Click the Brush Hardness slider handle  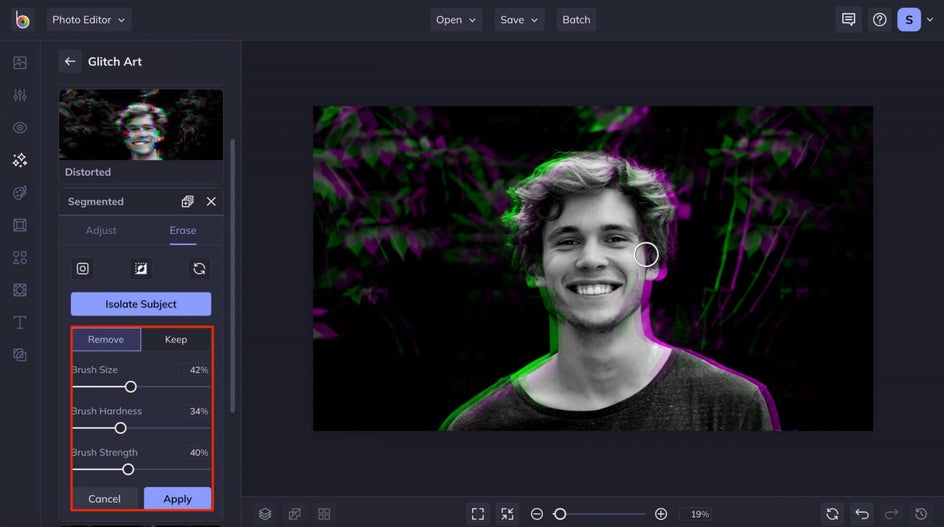pos(120,428)
